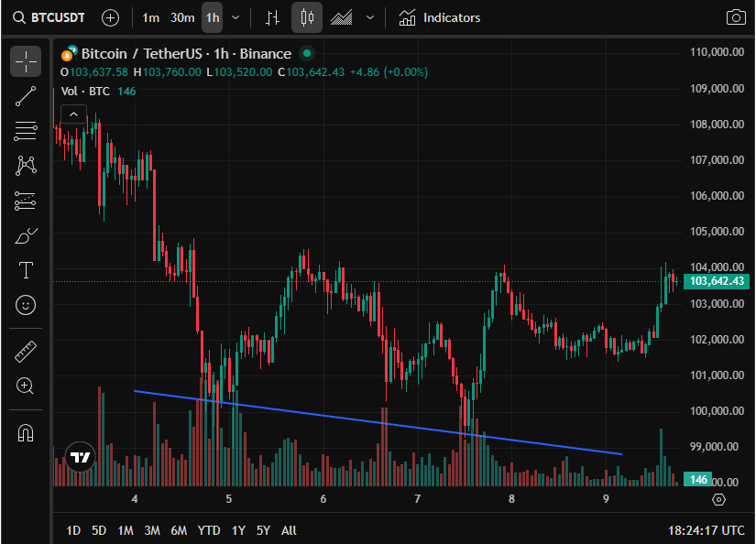Screen dimensions: 756x544
Task: Set the date range to 5Y
Action: click(263, 530)
